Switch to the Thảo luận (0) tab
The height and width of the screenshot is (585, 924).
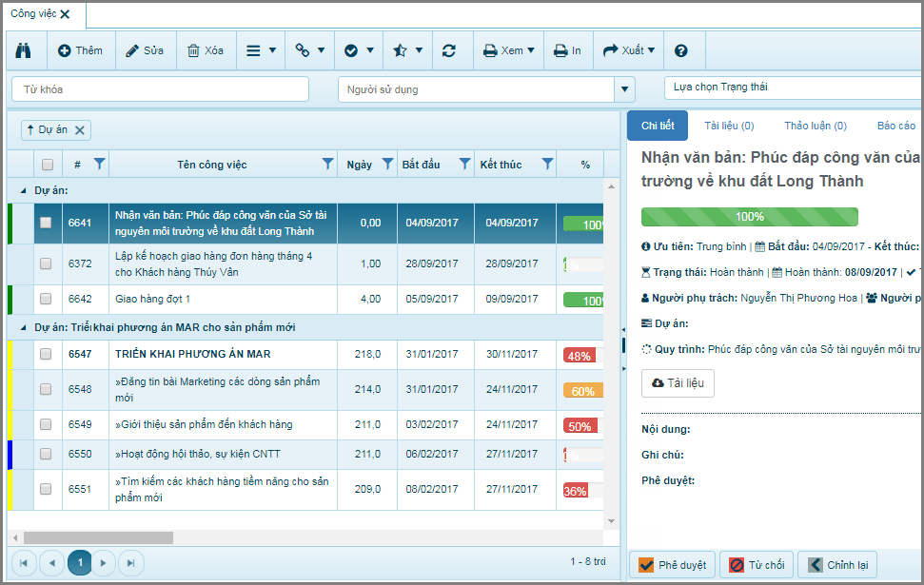[815, 126]
